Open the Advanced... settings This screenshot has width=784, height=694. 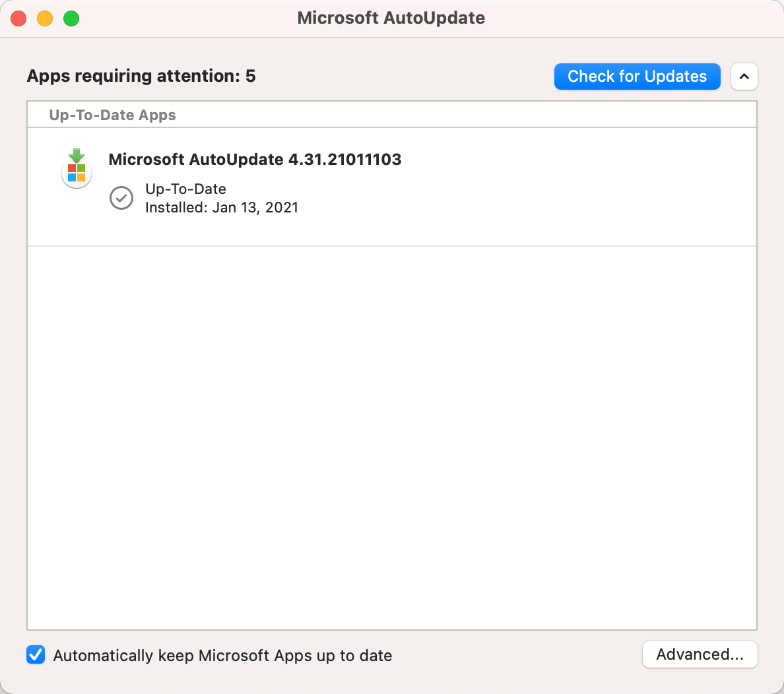point(700,654)
